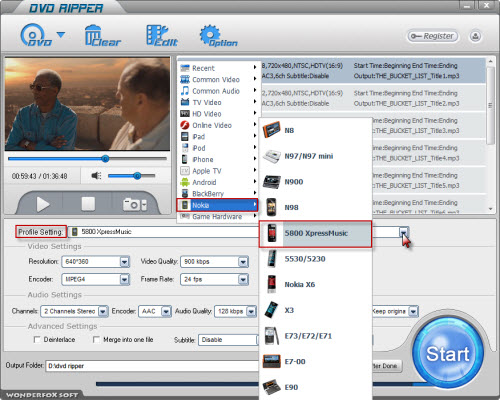Enable Merge into one file checkbox

click(x=96, y=339)
